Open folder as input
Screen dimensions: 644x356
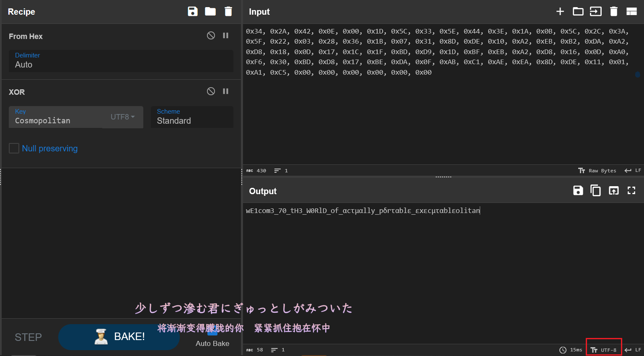[x=578, y=11]
